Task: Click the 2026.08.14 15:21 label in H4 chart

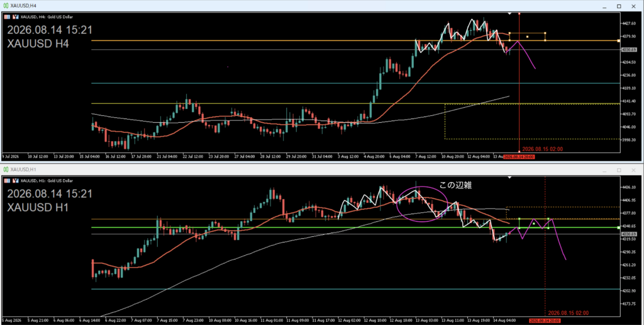Action: point(50,30)
